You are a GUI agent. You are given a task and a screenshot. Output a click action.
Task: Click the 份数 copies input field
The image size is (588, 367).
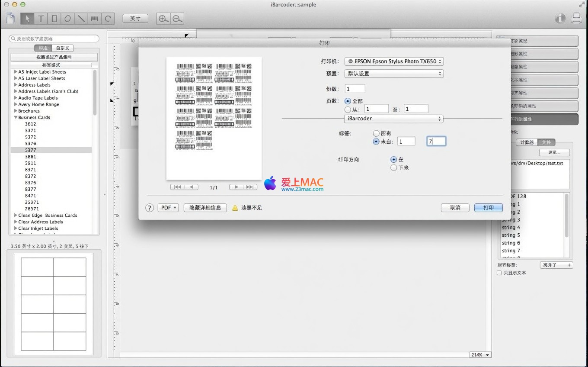coord(355,89)
